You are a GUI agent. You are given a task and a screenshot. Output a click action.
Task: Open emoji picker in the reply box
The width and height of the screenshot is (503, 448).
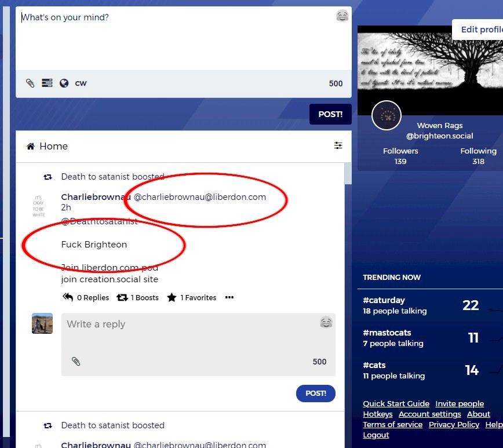(326, 323)
